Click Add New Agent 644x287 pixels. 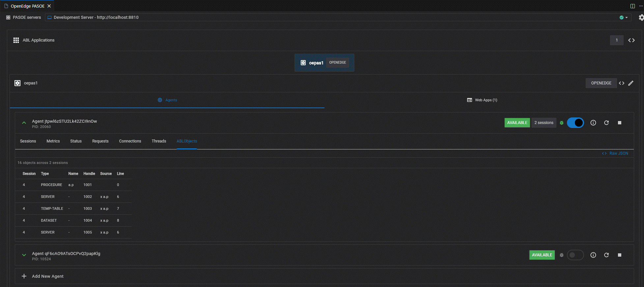tap(324, 276)
